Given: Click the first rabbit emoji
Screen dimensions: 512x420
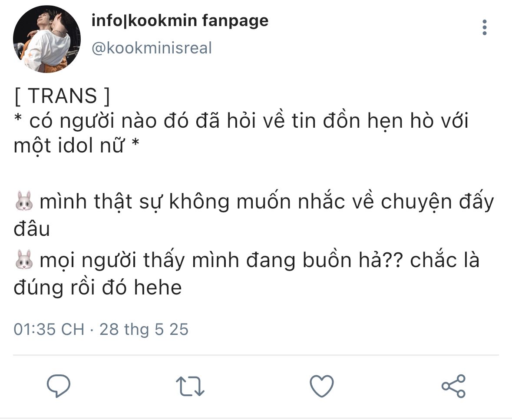Looking at the screenshot, I should 23,203.
